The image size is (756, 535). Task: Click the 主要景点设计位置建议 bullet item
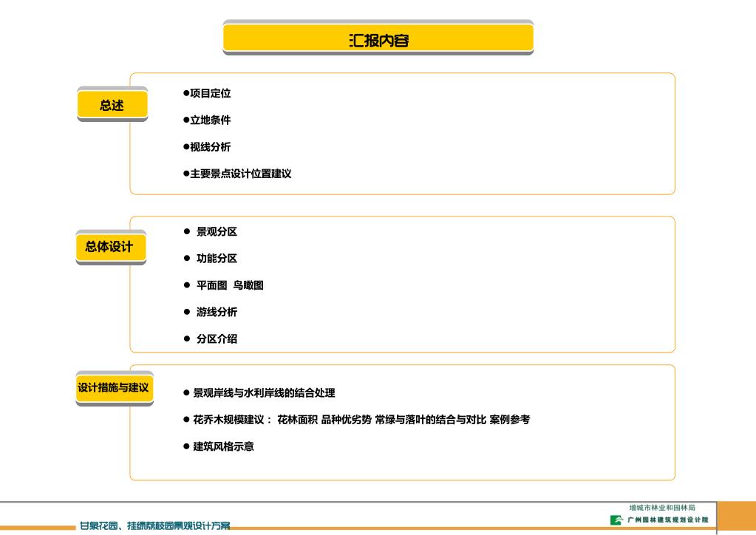pos(237,174)
